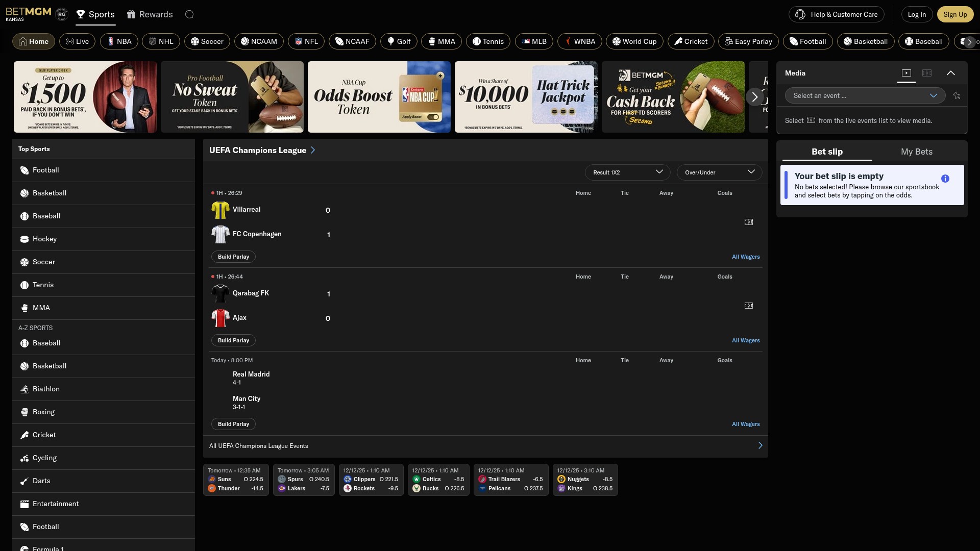Click the Log In button
Viewport: 980px width, 551px height.
coord(917,14)
